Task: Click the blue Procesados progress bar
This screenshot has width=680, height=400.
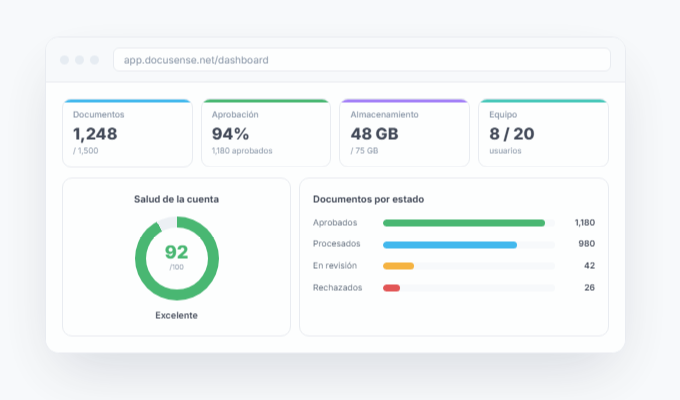Action: pyautogui.click(x=450, y=245)
